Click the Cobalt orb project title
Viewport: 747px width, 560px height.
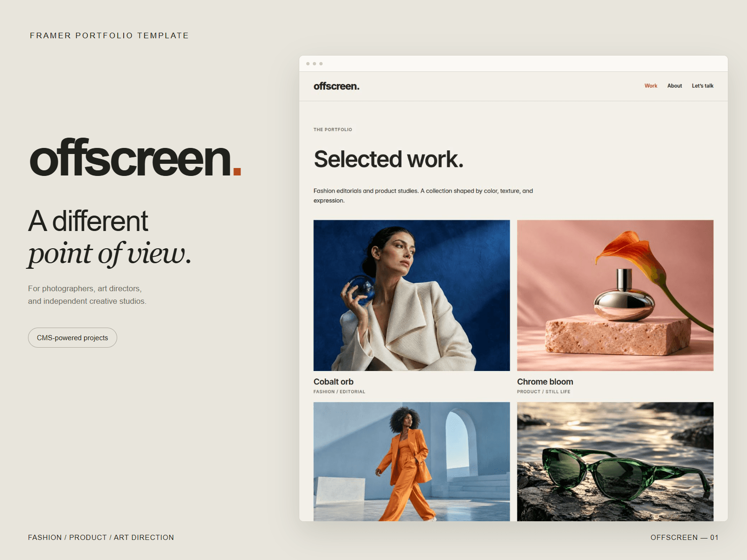[x=333, y=382]
